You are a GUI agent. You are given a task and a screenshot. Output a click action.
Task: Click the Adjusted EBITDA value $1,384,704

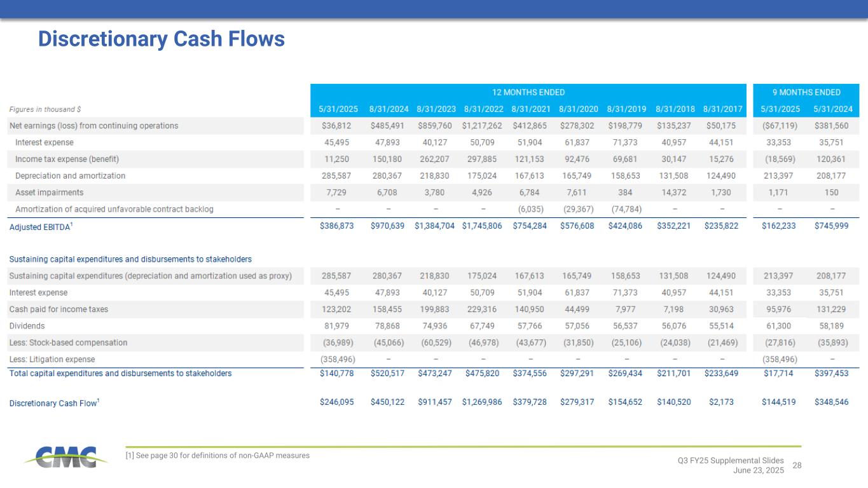click(x=434, y=226)
